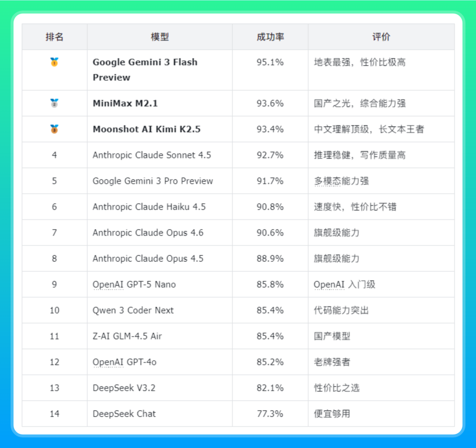Screen dimensions: 476x448
Task: Click the comment 国产之光，综合能力强
Action: [x=360, y=103]
